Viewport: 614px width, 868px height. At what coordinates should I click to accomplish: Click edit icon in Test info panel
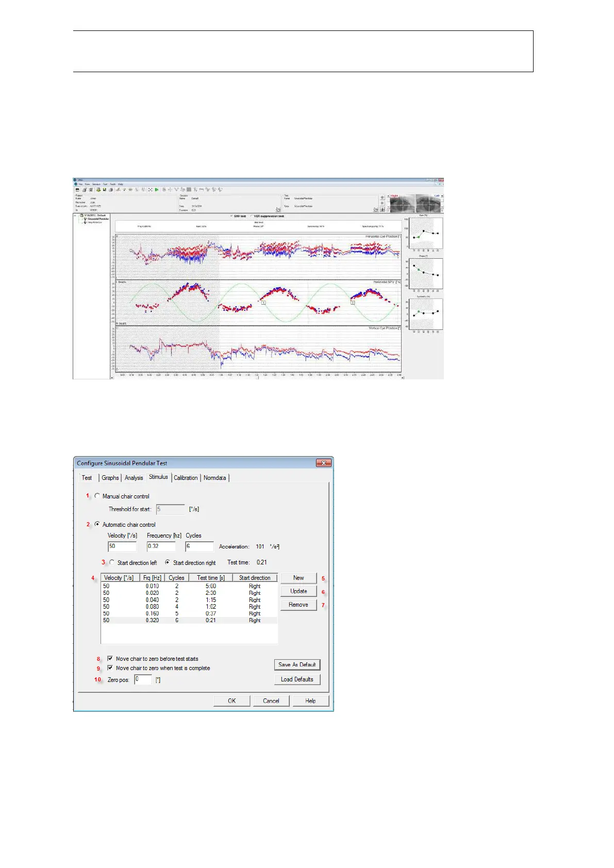tap(376, 209)
